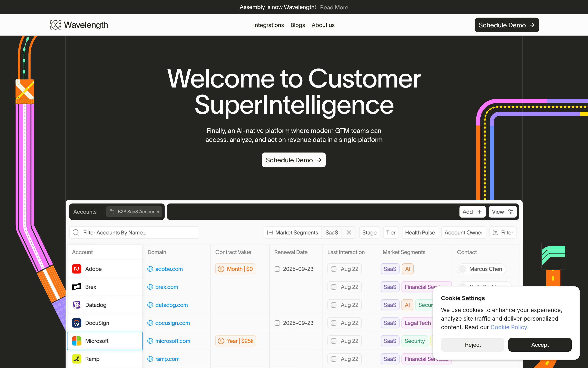Open the microsoft.com domain link
This screenshot has width=588, height=368.
coord(173,341)
